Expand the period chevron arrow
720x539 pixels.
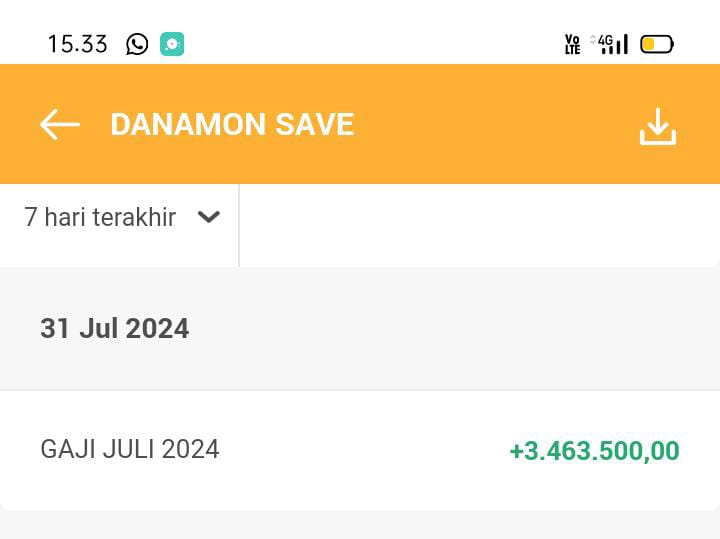pyautogui.click(x=208, y=217)
